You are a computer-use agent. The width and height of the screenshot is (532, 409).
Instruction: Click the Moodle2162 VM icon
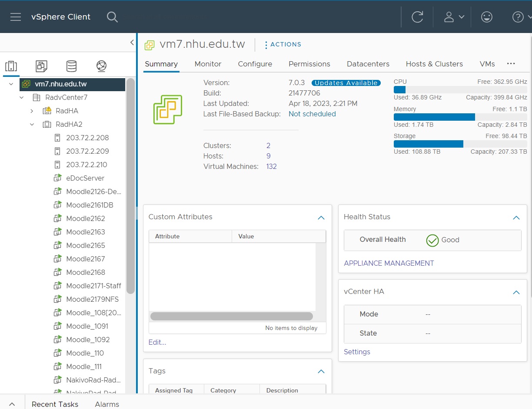coord(57,218)
